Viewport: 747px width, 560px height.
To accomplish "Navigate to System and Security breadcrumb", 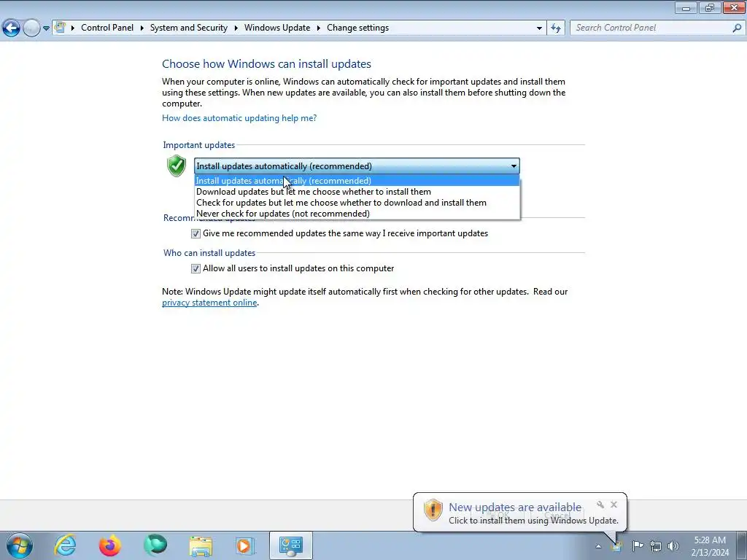I will coord(189,28).
